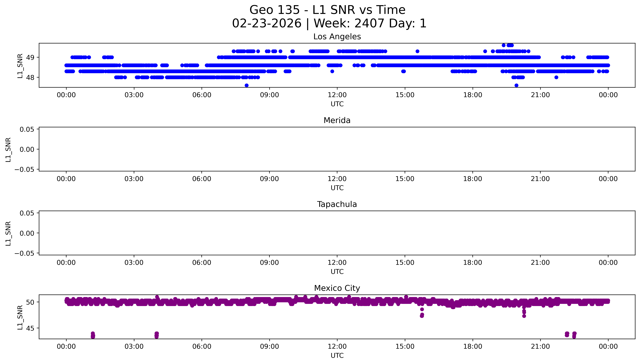640x364 pixels.
Task: Click the 'Tapachula' subplot title
Action: pos(337,204)
